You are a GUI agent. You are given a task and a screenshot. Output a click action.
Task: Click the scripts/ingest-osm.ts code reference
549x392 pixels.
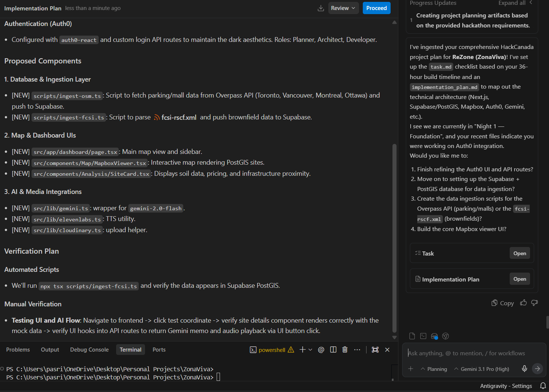pyautogui.click(x=67, y=96)
